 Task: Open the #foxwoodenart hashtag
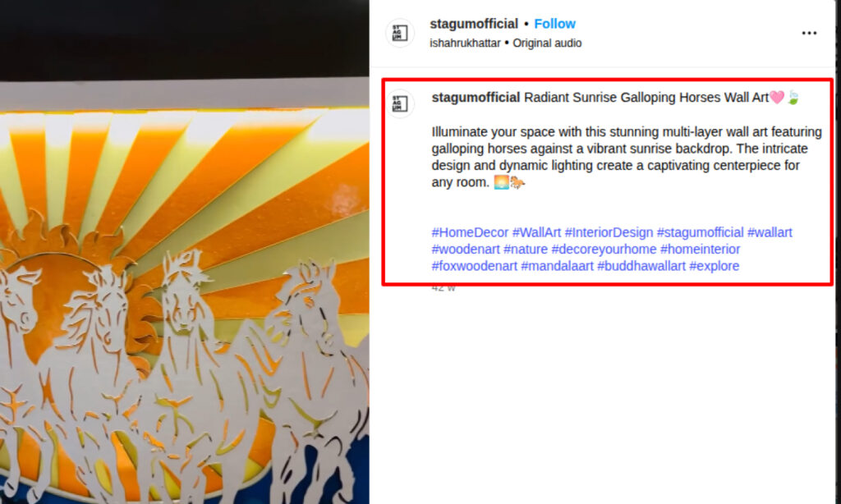(474, 266)
